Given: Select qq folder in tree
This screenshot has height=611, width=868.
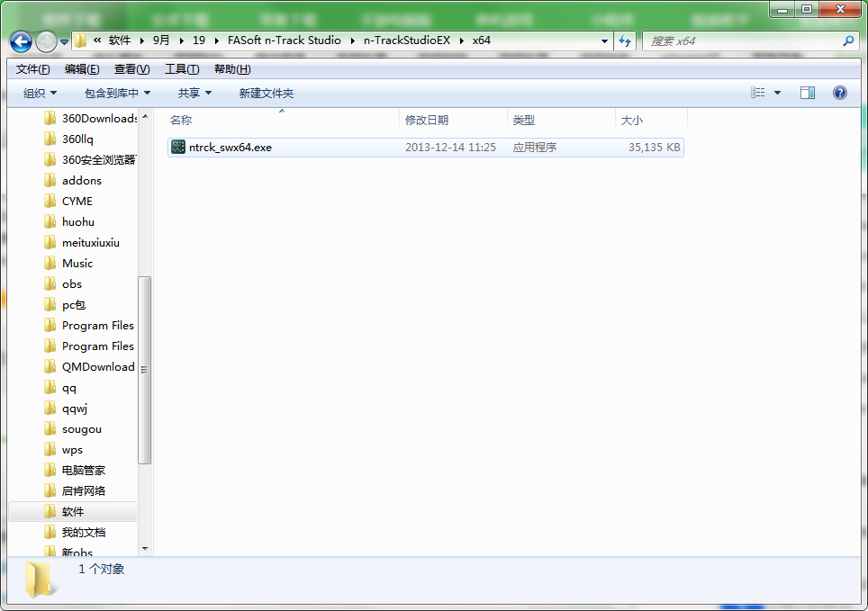Looking at the screenshot, I should [x=60, y=388].
